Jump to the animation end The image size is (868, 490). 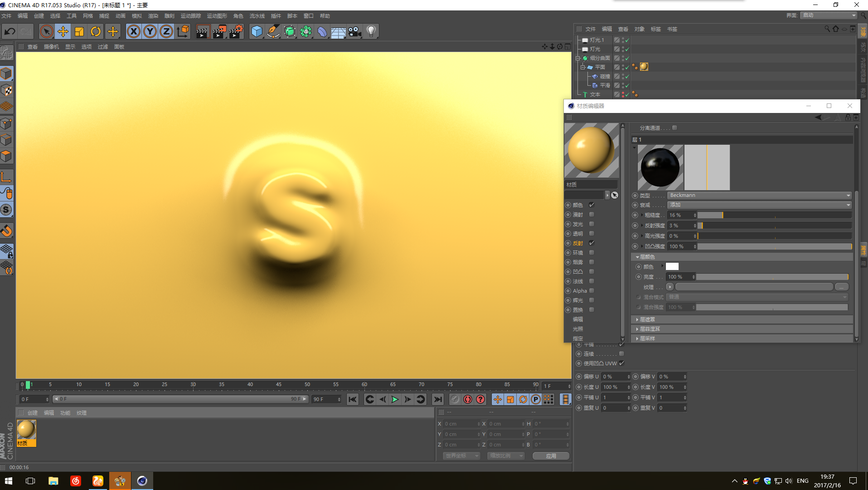coord(437,399)
